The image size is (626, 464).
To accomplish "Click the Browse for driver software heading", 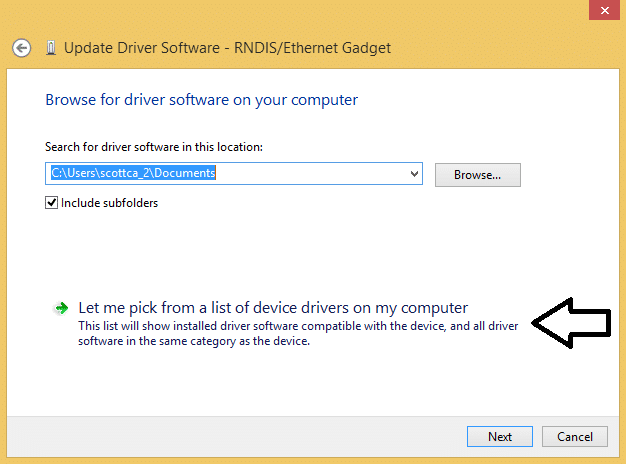I will pos(201,100).
